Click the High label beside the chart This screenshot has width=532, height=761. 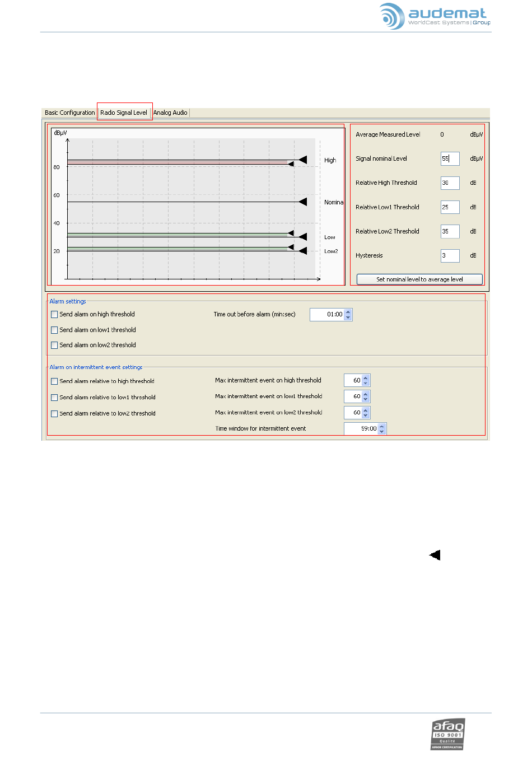[x=330, y=160]
